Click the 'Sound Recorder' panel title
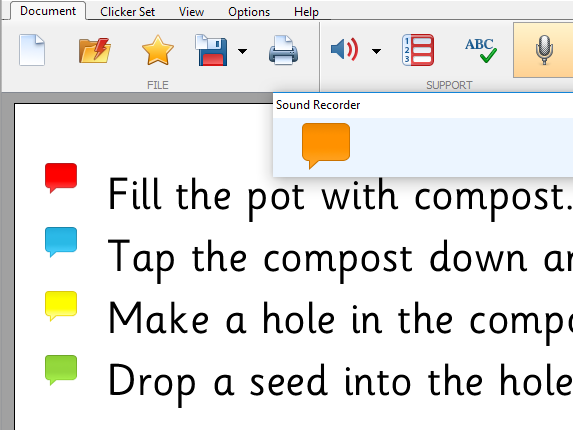The width and height of the screenshot is (573, 430). 318,105
